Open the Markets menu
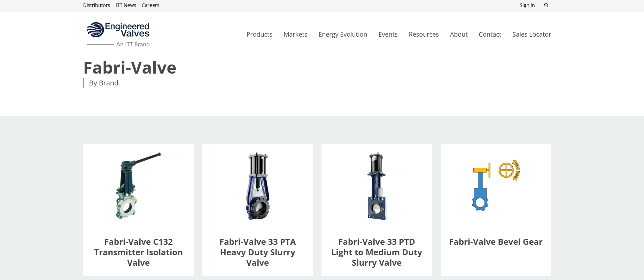Image resolution: width=644 pixels, height=280 pixels. [x=295, y=34]
